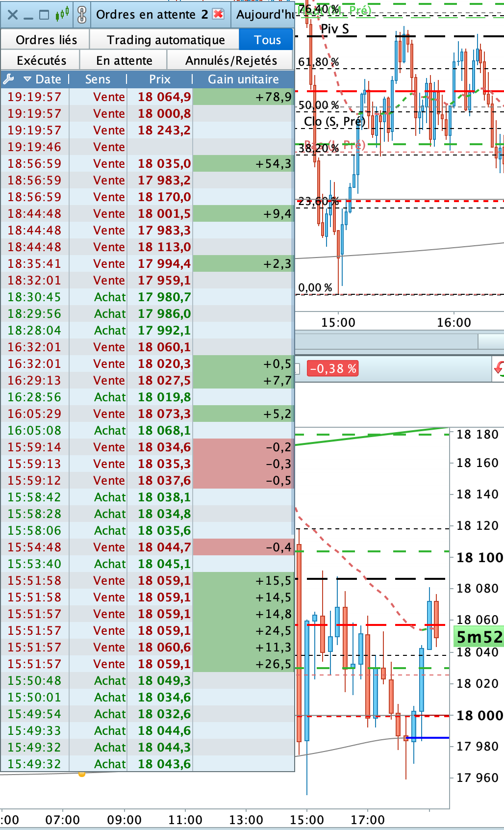Image resolution: width=504 pixels, height=830 pixels.
Task: Select the Trading automatique tab
Action: coord(165,40)
